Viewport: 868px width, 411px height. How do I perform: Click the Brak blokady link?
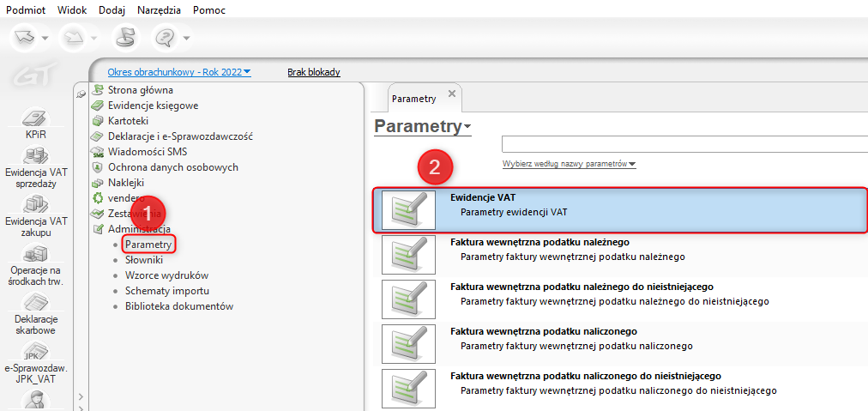click(314, 72)
